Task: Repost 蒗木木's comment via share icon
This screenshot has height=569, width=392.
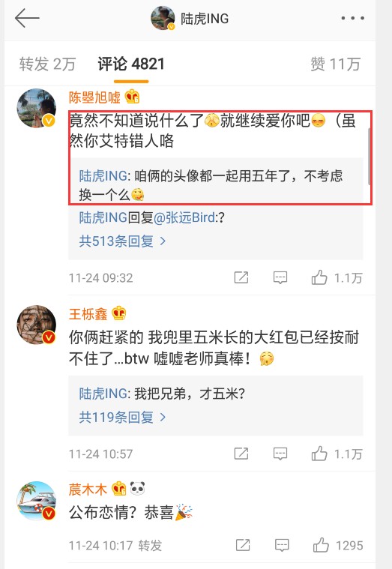Action: coord(242,545)
